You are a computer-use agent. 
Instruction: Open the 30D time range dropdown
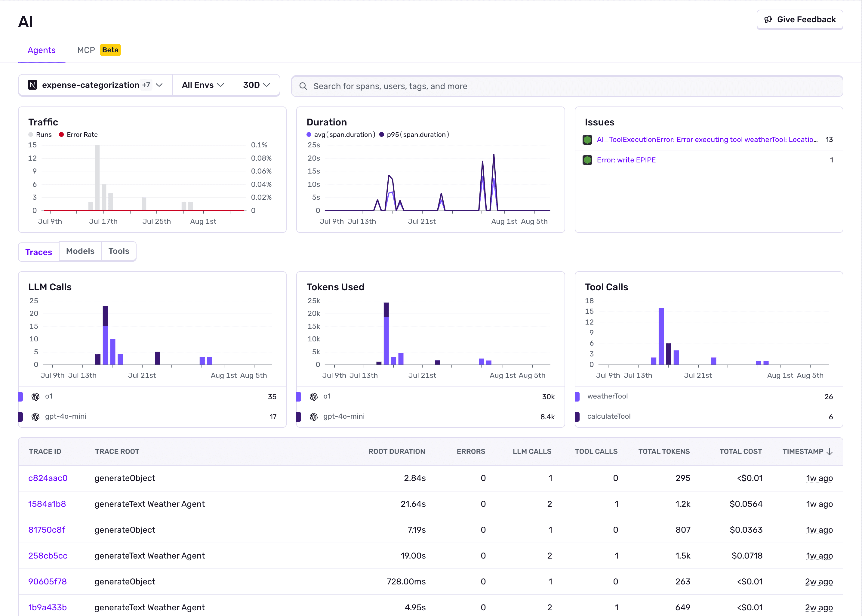coord(256,85)
